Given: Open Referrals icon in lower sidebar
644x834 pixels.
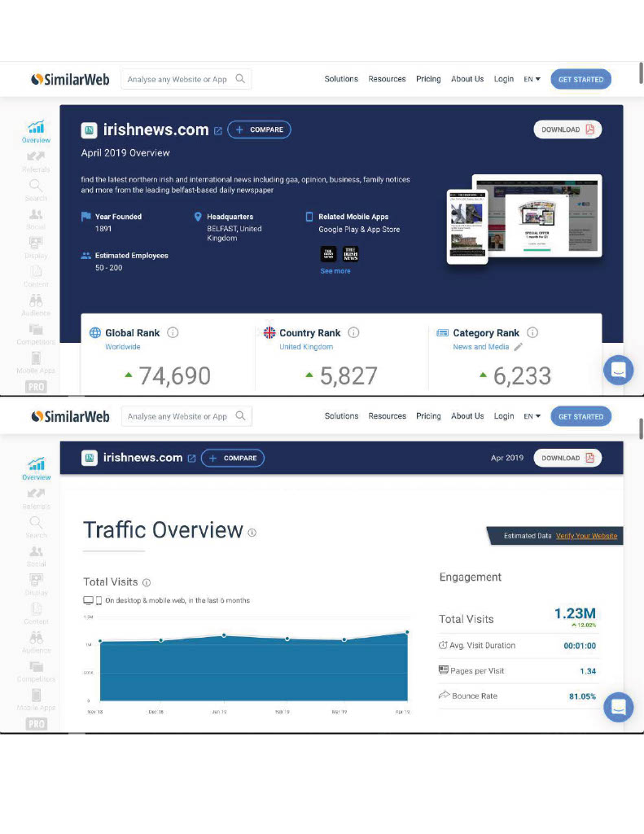Looking at the screenshot, I should pyautogui.click(x=36, y=494).
